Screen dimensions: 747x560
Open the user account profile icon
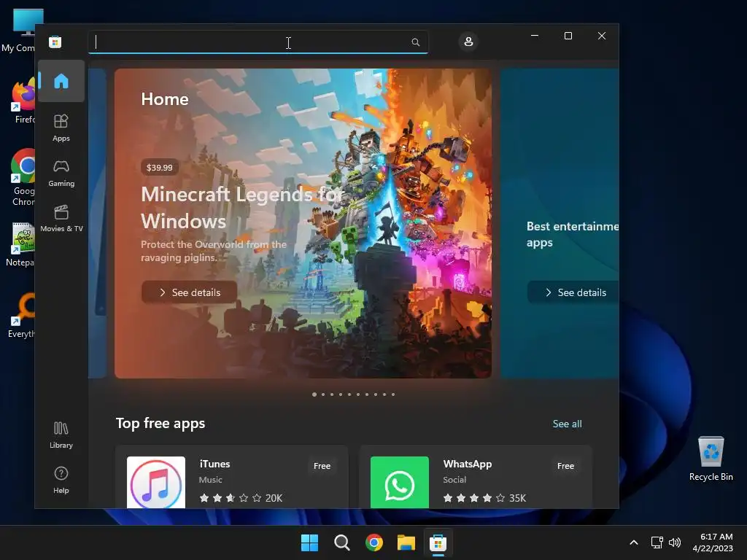(x=468, y=42)
